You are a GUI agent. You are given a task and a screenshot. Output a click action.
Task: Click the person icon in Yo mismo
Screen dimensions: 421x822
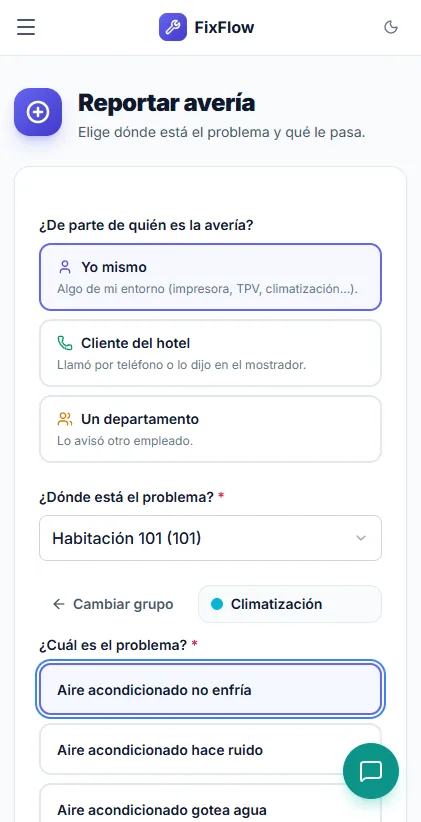click(65, 267)
